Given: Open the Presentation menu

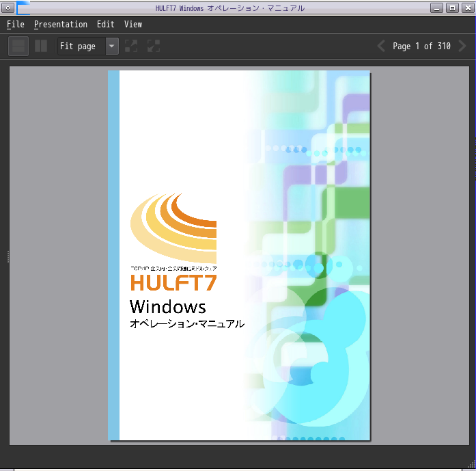Looking at the screenshot, I should point(60,25).
